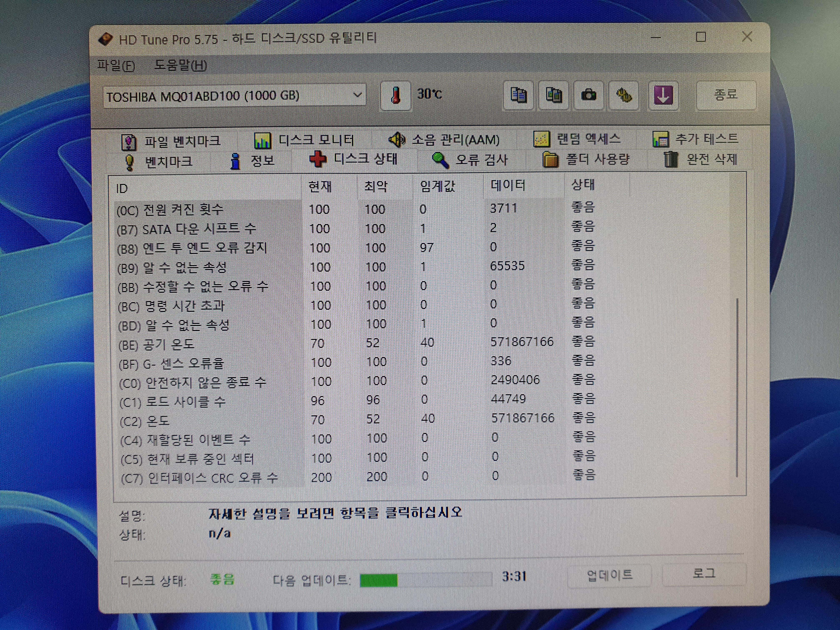Click the data value 65535
Viewport: 840px width, 630px height.
pos(507,266)
